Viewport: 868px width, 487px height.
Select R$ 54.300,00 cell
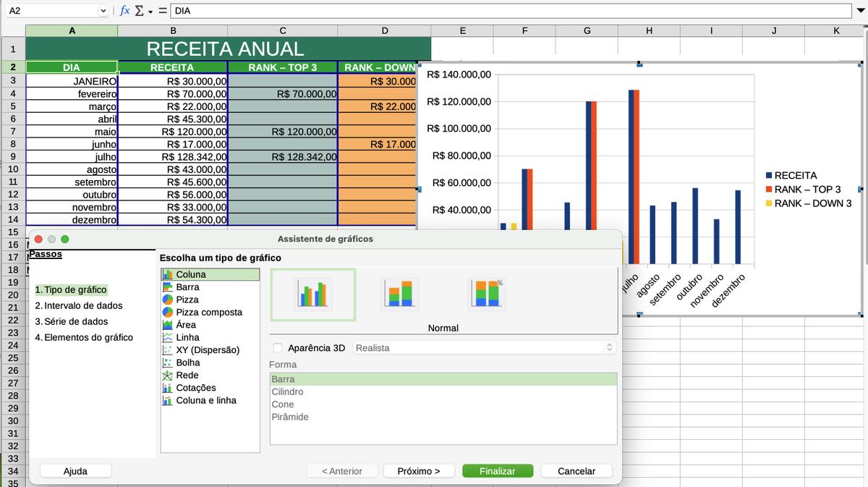[173, 219]
